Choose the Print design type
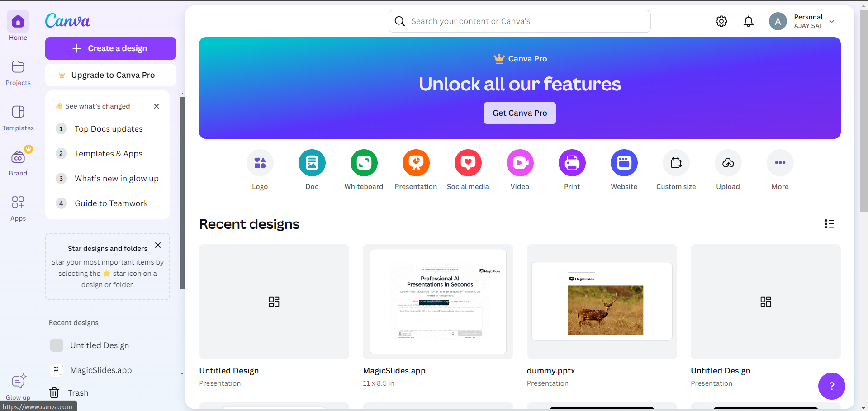The height and width of the screenshot is (411, 868). [572, 163]
